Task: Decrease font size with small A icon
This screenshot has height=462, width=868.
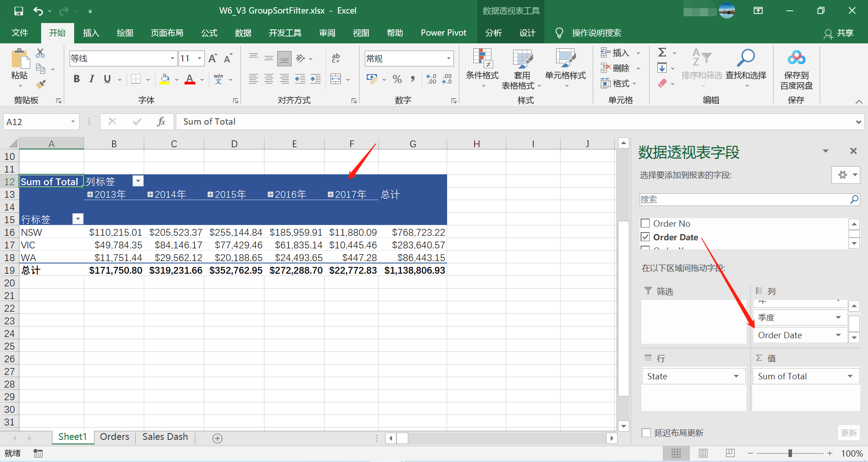Action: click(228, 58)
